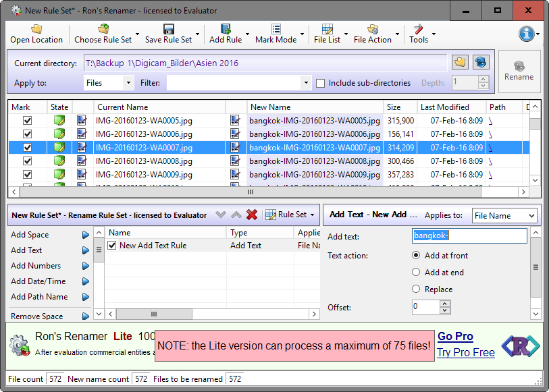
Task: Click the Add Numbers rule option
Action: (36, 266)
